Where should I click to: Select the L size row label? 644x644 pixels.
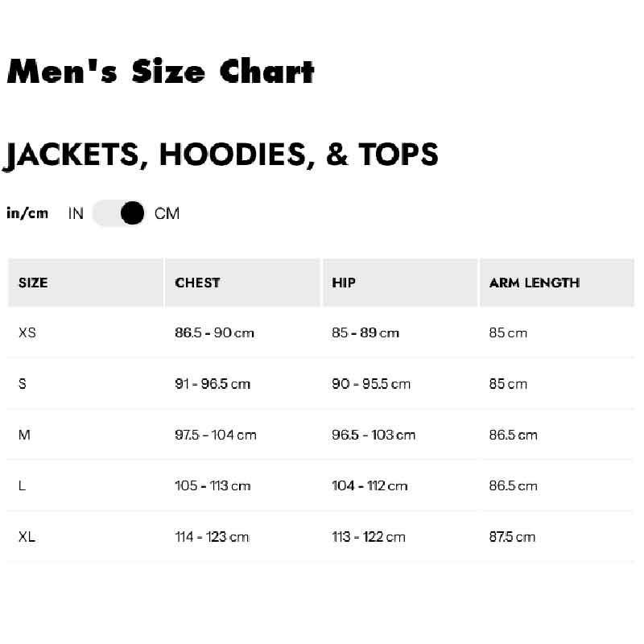click(22, 486)
